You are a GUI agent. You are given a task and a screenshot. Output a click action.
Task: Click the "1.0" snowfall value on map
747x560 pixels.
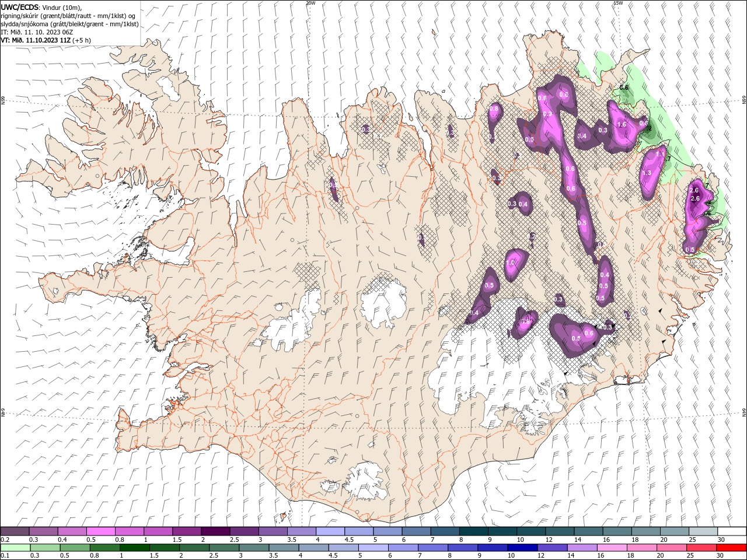coord(511,263)
